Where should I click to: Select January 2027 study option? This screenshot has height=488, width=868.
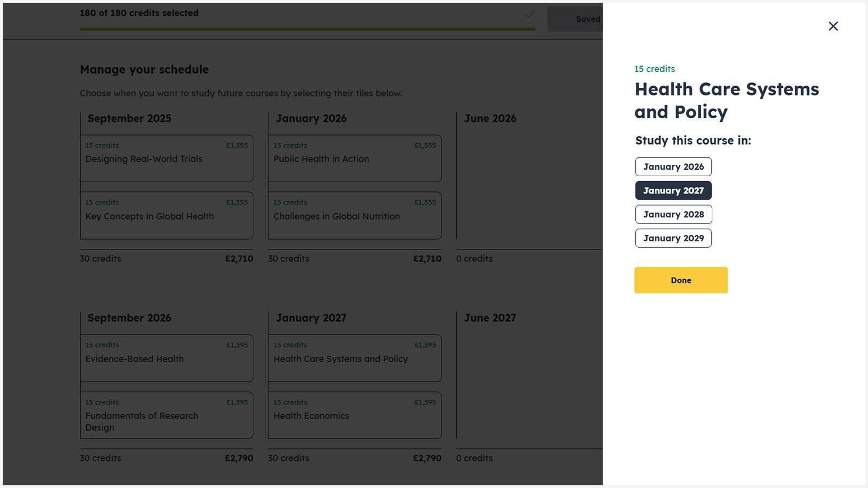pos(673,190)
